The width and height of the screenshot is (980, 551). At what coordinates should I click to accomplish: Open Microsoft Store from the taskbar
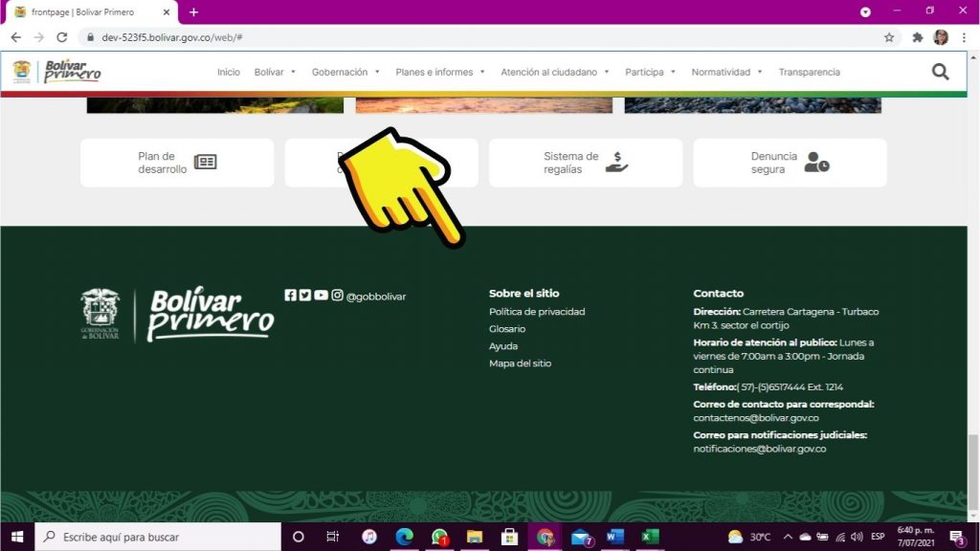coord(509,537)
